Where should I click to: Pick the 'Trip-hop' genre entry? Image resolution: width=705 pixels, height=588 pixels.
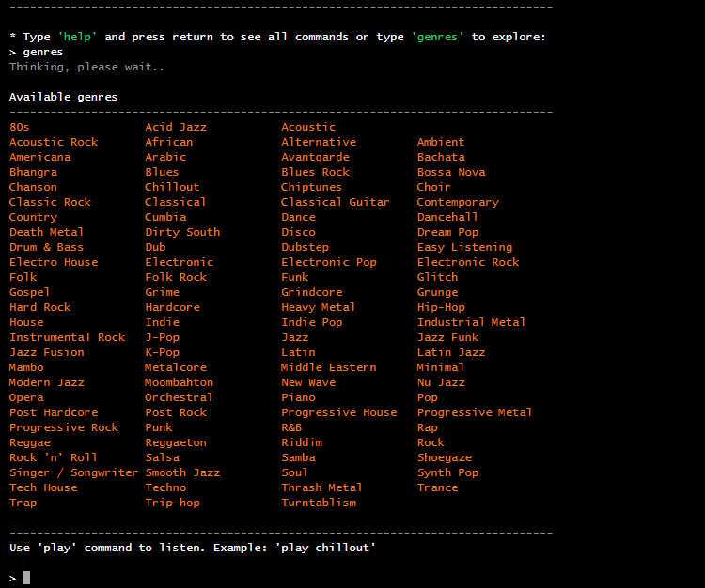pyautogui.click(x=172, y=503)
